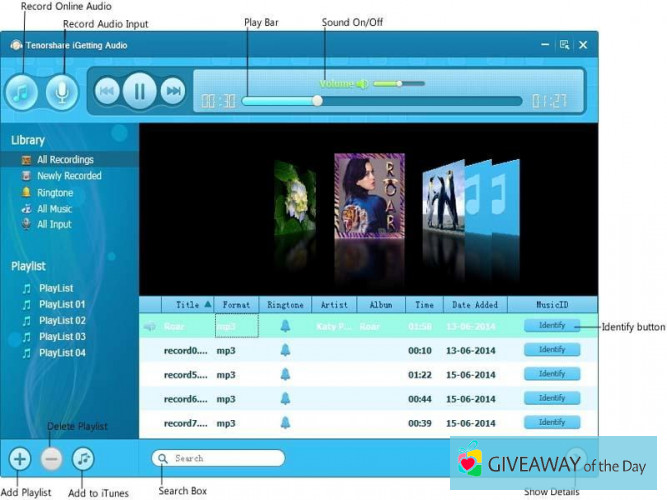Click the volume level slider
667x500 pixels.
399,84
